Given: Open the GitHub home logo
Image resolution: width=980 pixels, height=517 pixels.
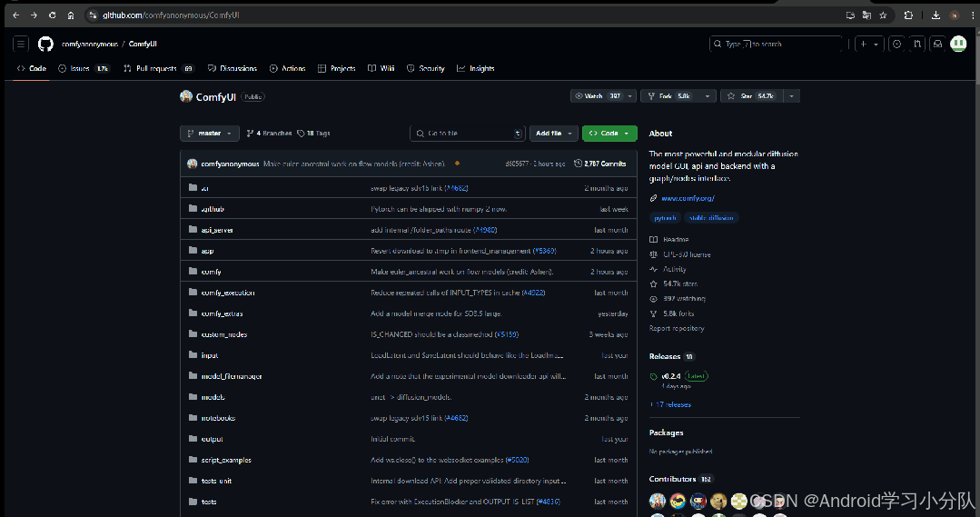Looking at the screenshot, I should tap(45, 44).
